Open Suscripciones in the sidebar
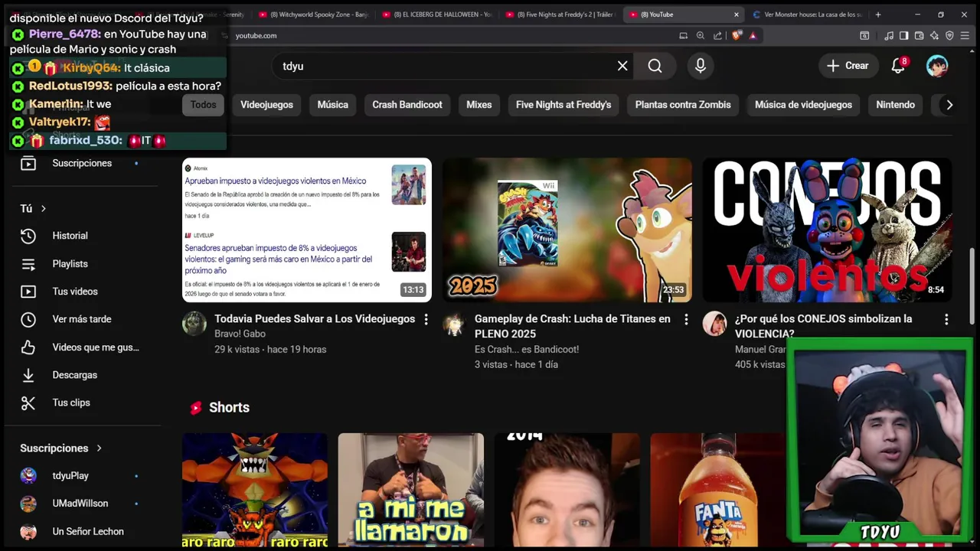The height and width of the screenshot is (551, 980). coord(83,163)
